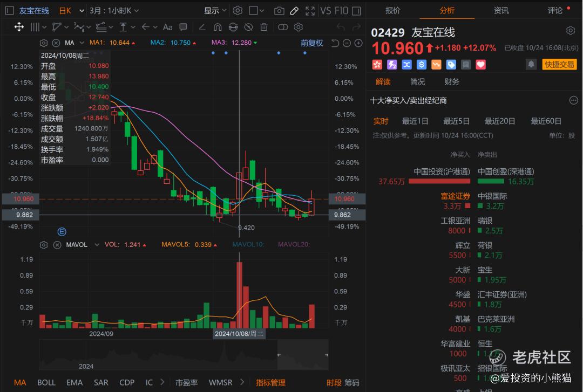The width and height of the screenshot is (583, 392).
Task: Select the BOLL indicator
Action: coord(46,383)
